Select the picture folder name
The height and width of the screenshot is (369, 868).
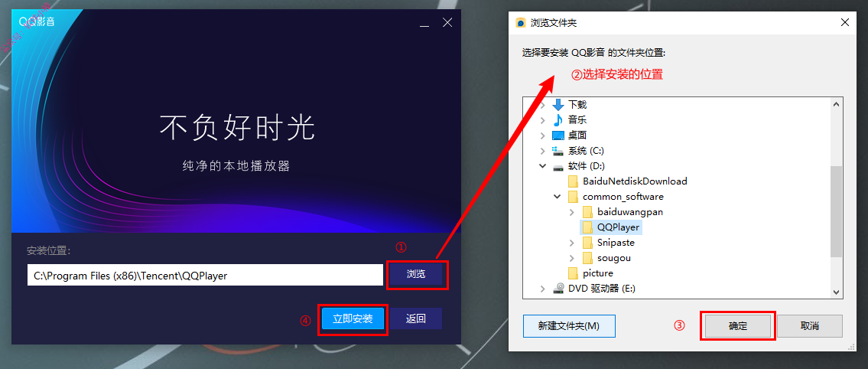click(598, 273)
